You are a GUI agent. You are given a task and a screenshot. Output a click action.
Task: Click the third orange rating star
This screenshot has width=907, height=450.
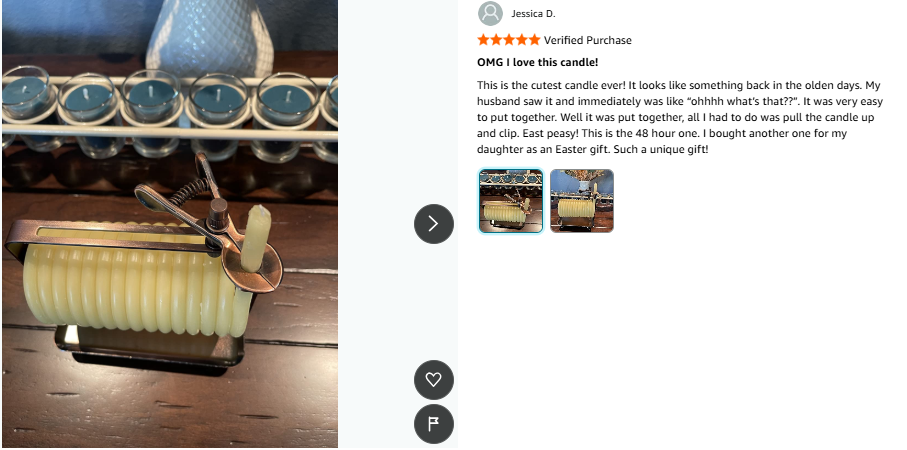(509, 40)
